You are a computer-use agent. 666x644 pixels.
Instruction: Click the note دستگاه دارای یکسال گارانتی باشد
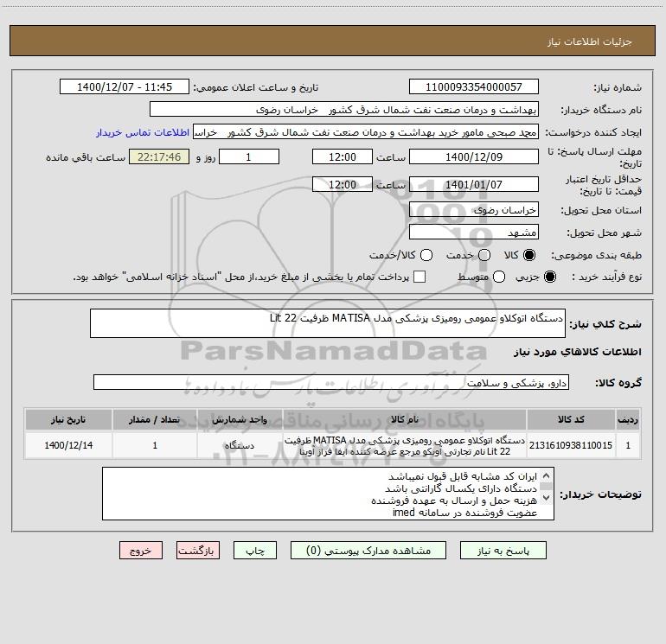click(x=461, y=488)
